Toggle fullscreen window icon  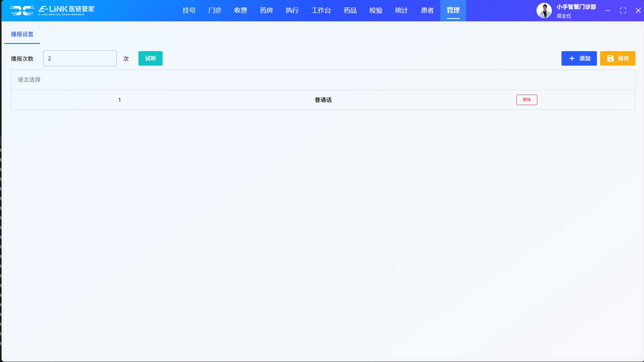[x=623, y=10]
